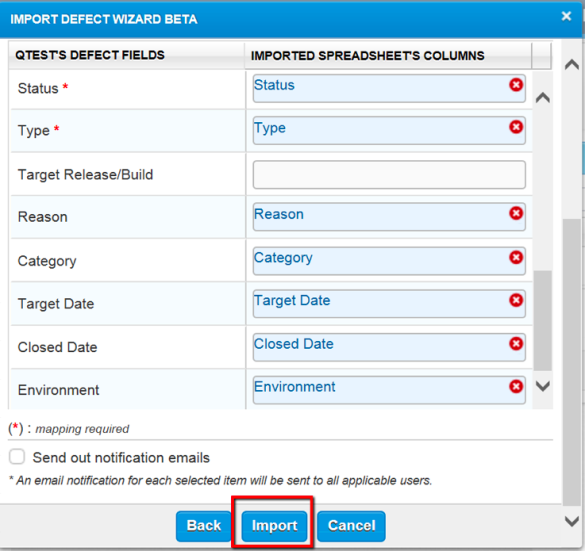Remove the Status column mapping
The image size is (585, 551).
tap(516, 85)
